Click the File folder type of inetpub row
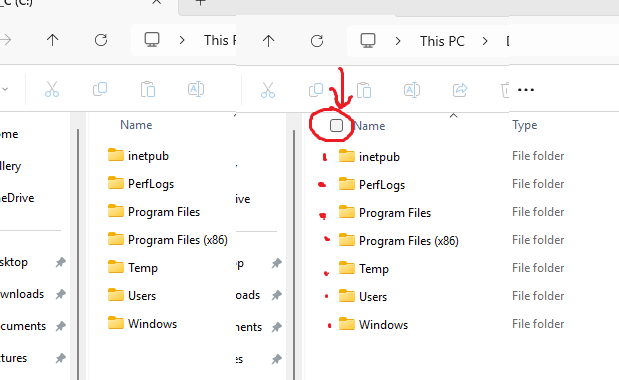This screenshot has width=619, height=380. (x=538, y=155)
